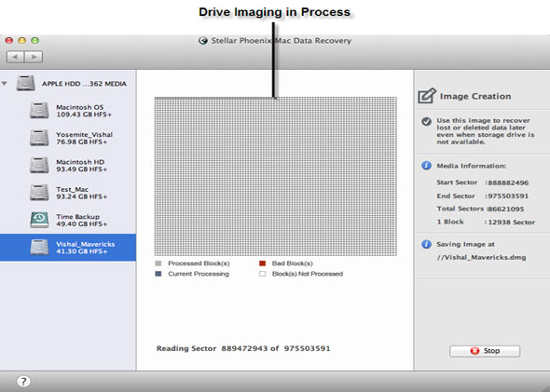
Task: Click the Time Backup 49.40 GB label
Action: 82,220
